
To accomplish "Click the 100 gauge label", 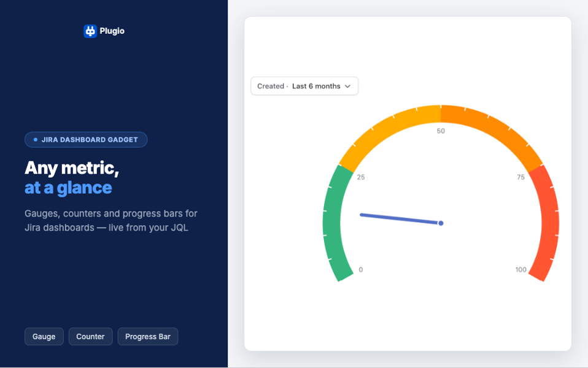I will tap(521, 270).
